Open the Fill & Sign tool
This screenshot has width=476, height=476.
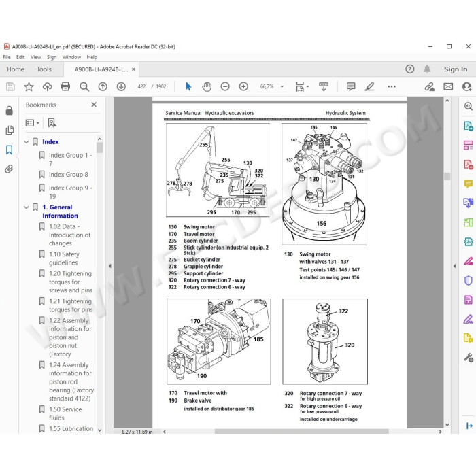[469, 319]
